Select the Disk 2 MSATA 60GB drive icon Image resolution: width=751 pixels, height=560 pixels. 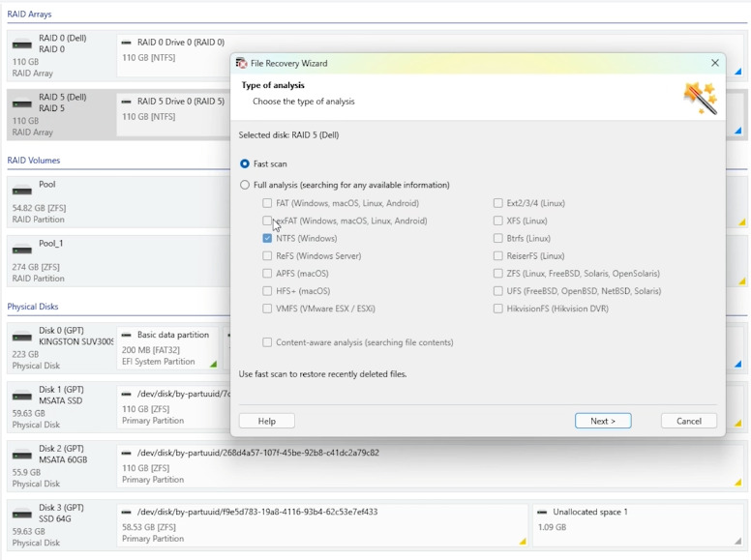pyautogui.click(x=22, y=455)
